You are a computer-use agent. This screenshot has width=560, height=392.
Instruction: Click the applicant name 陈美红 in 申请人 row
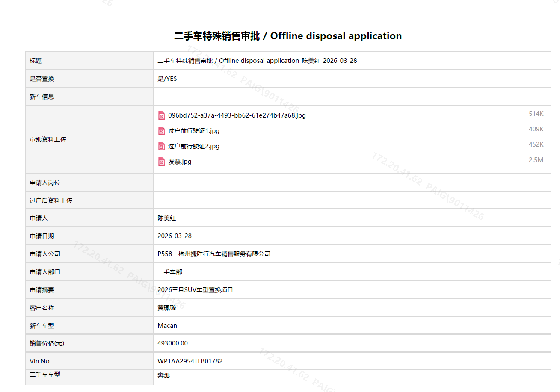point(167,218)
